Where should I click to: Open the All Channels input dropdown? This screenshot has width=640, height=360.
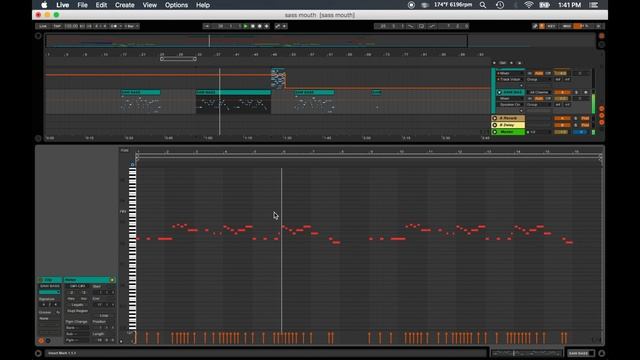[539, 92]
